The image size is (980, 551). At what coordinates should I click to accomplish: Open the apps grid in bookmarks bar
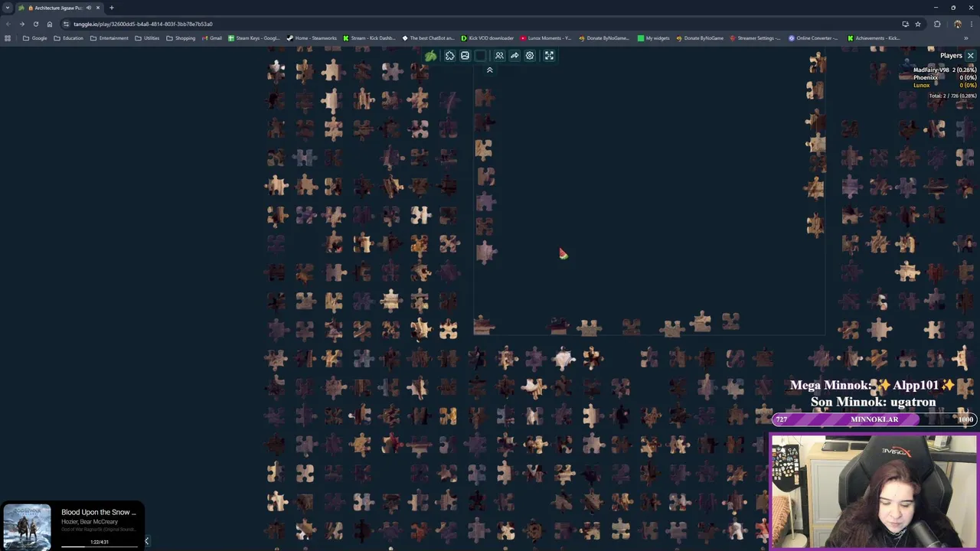(8, 38)
